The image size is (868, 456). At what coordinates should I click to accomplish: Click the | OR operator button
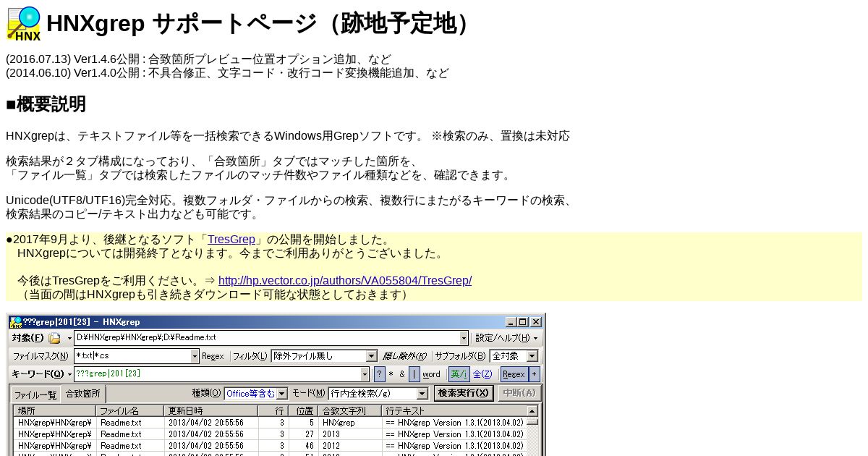pos(414,374)
